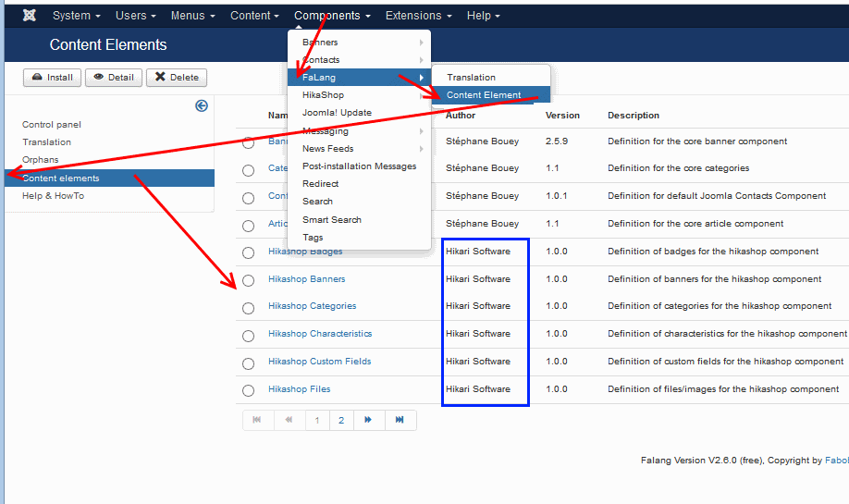This screenshot has width=849, height=504.
Task: Open Orphans in sidebar
Action: tap(40, 160)
